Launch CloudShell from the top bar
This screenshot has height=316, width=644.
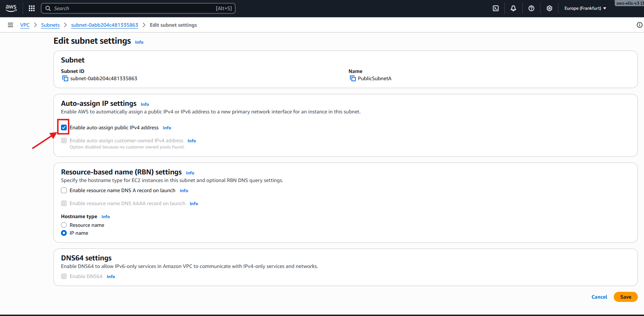[496, 8]
